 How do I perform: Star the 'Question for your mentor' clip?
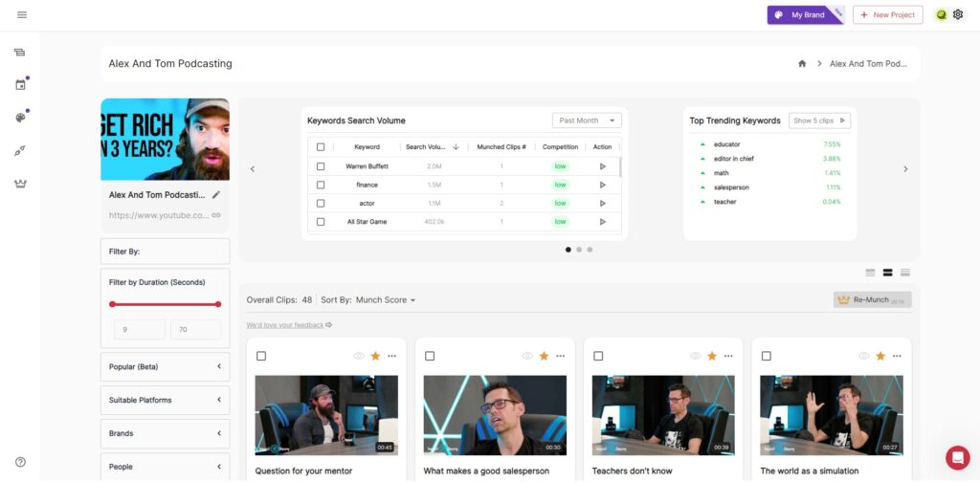pyautogui.click(x=375, y=356)
